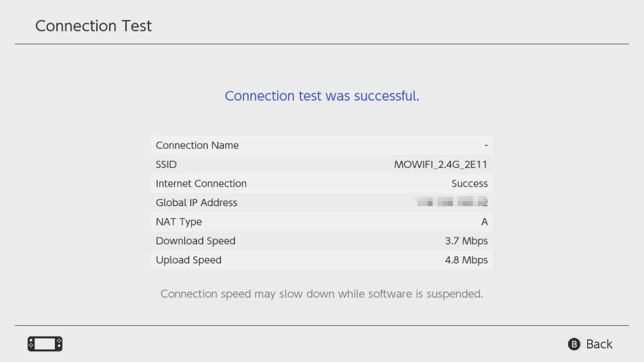
Task: Click the Internet Connection label
Action: [x=201, y=183]
